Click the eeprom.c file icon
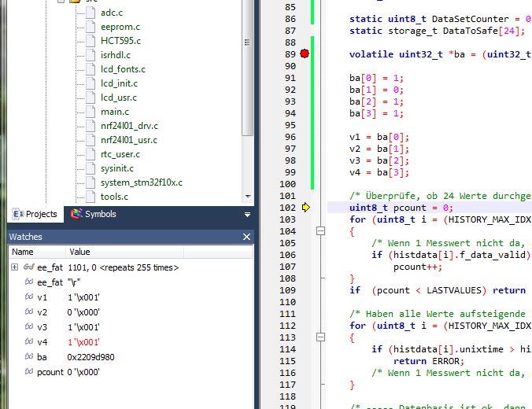The width and height of the screenshot is (532, 409). [x=91, y=27]
